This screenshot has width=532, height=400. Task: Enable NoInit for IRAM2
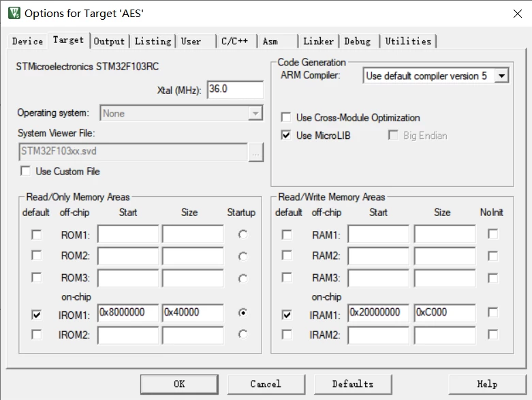click(492, 335)
